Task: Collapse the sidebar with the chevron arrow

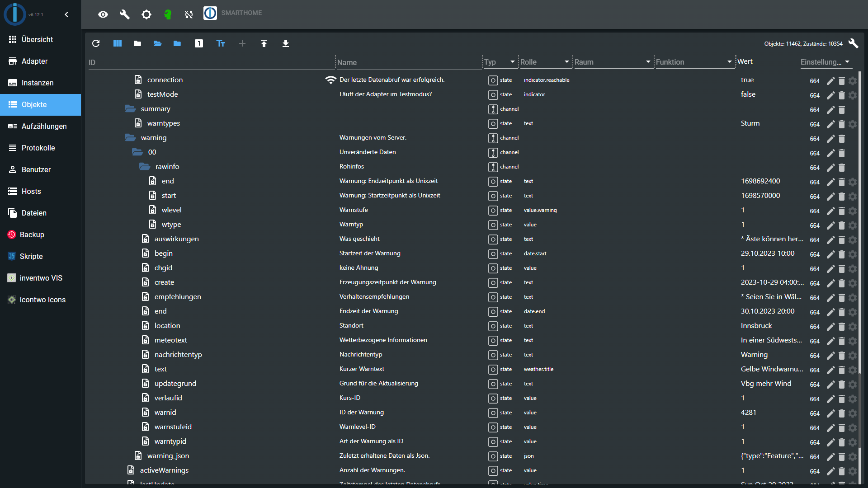Action: (66, 14)
